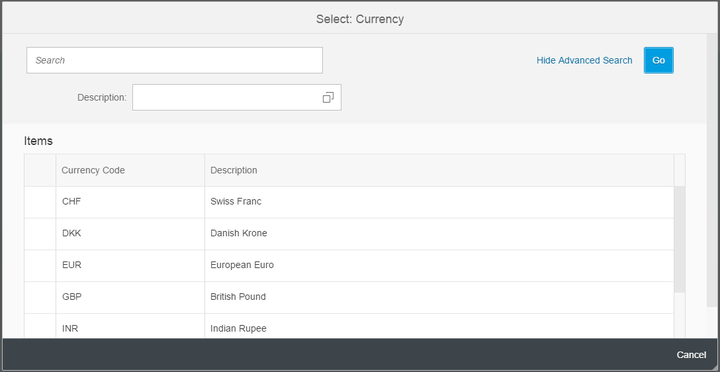Viewport: 720px width, 372px height.
Task: Click the dialog's outer vertical scrollbar
Action: [713, 170]
